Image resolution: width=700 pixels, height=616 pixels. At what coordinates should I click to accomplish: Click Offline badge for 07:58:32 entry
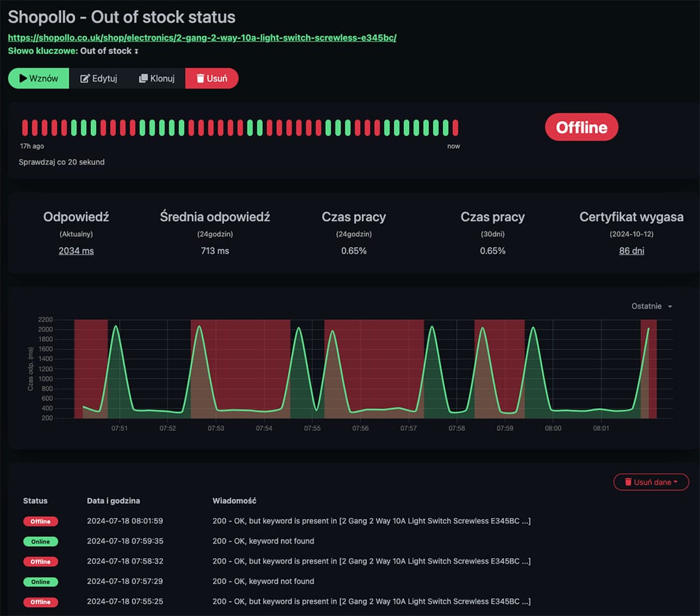[x=41, y=561]
